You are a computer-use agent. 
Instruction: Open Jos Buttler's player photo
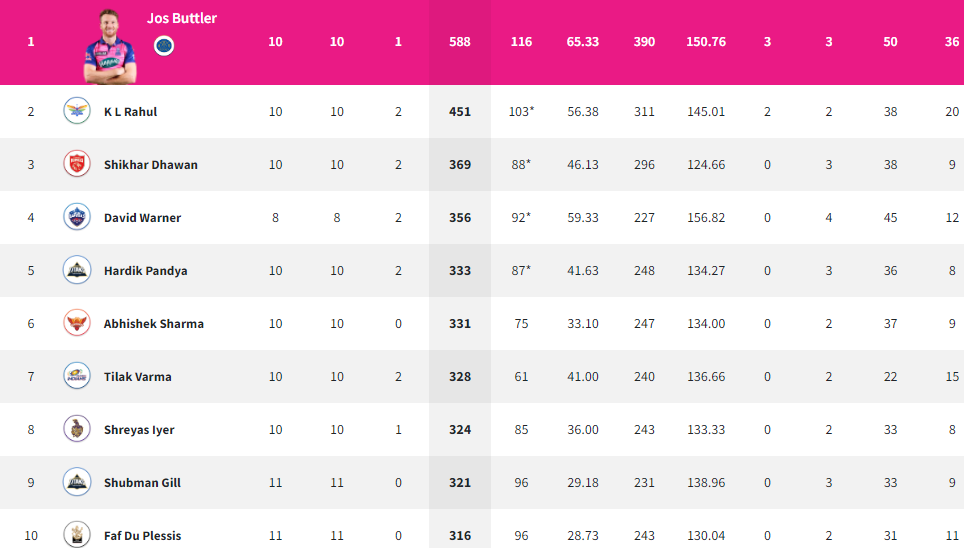110,47
